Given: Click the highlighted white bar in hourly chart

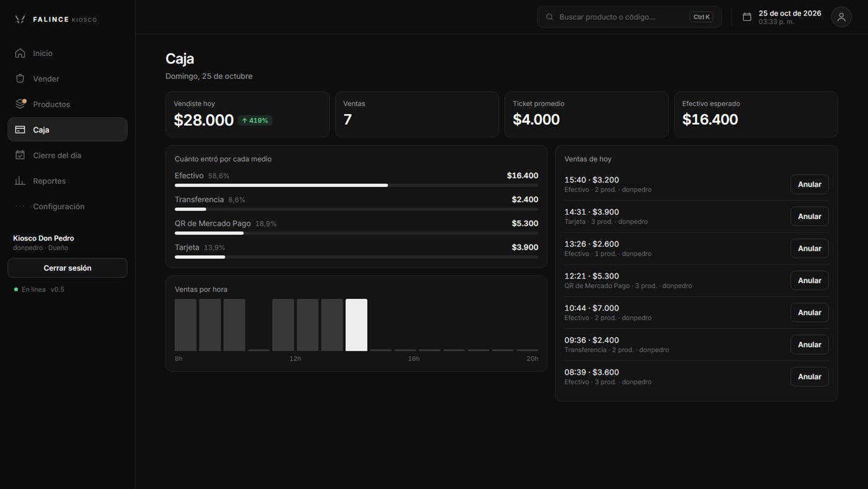Looking at the screenshot, I should point(356,325).
